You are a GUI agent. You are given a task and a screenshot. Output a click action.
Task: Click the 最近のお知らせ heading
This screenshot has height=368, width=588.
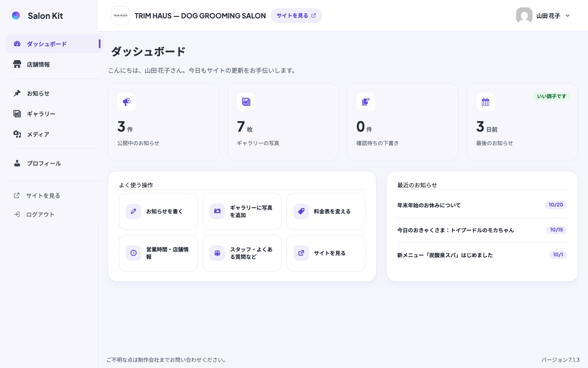pos(417,185)
